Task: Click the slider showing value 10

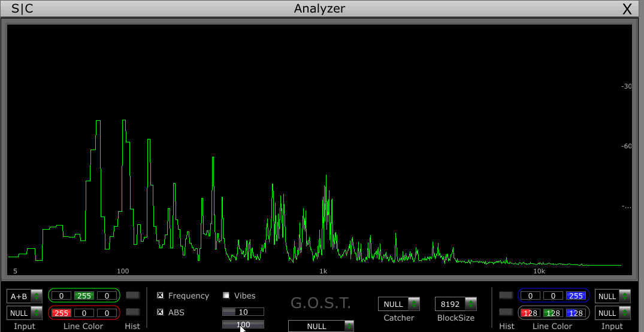Action: coord(243,312)
